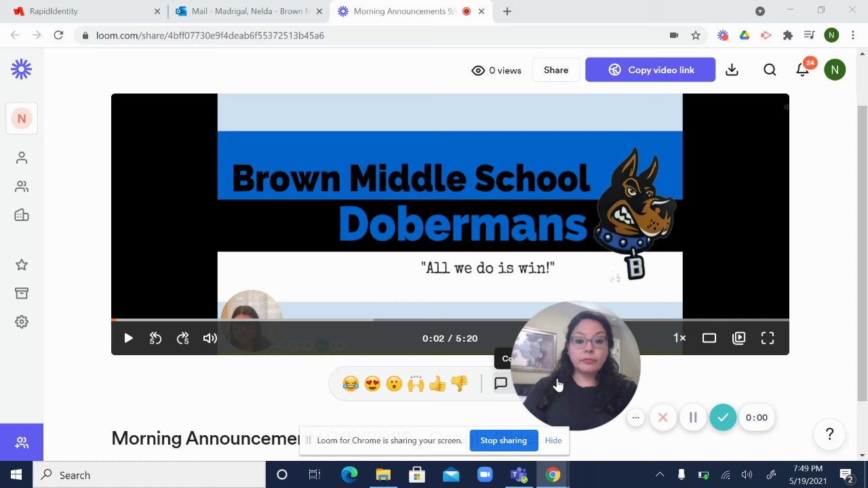Image resolution: width=868 pixels, height=488 pixels.
Task: Pause the Loom recording
Action: coord(693,418)
